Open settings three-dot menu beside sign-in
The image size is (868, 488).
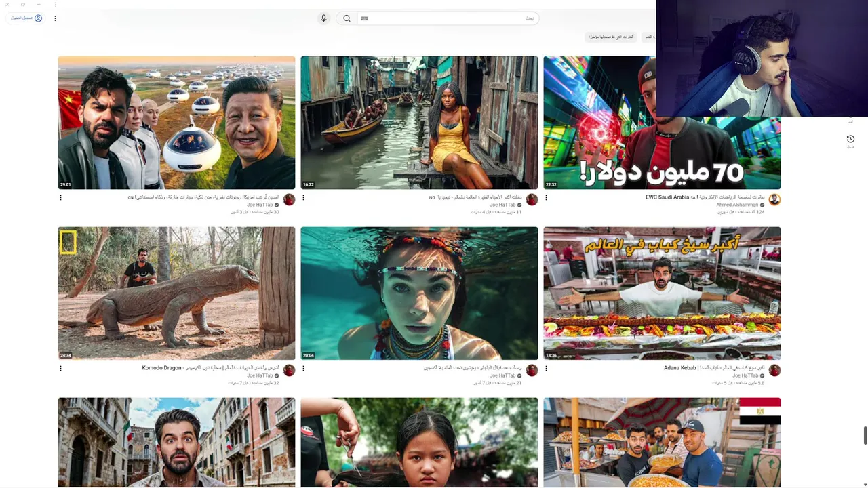[x=55, y=18]
